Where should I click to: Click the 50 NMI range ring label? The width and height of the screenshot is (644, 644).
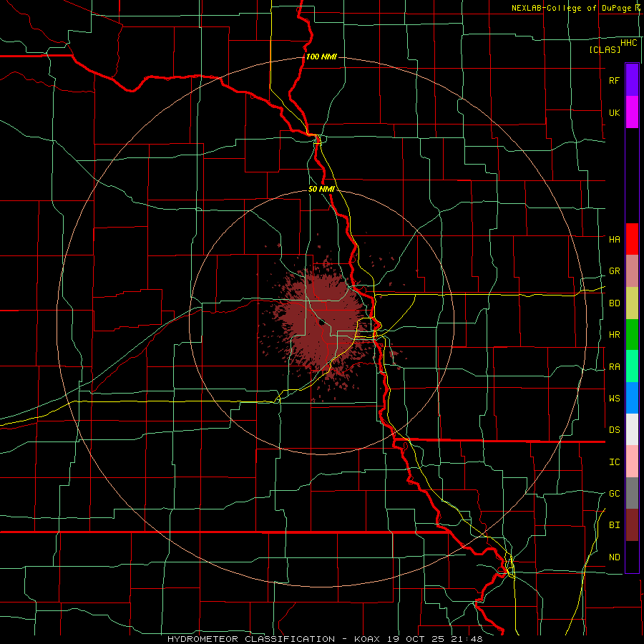[321, 189]
